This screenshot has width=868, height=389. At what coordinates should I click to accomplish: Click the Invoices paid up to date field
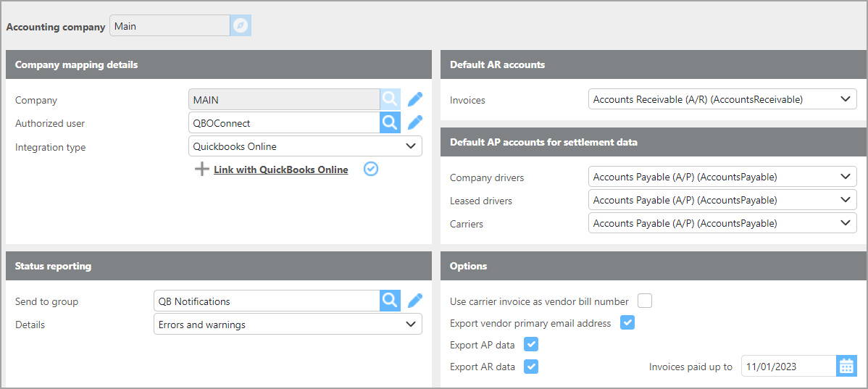[x=788, y=367]
